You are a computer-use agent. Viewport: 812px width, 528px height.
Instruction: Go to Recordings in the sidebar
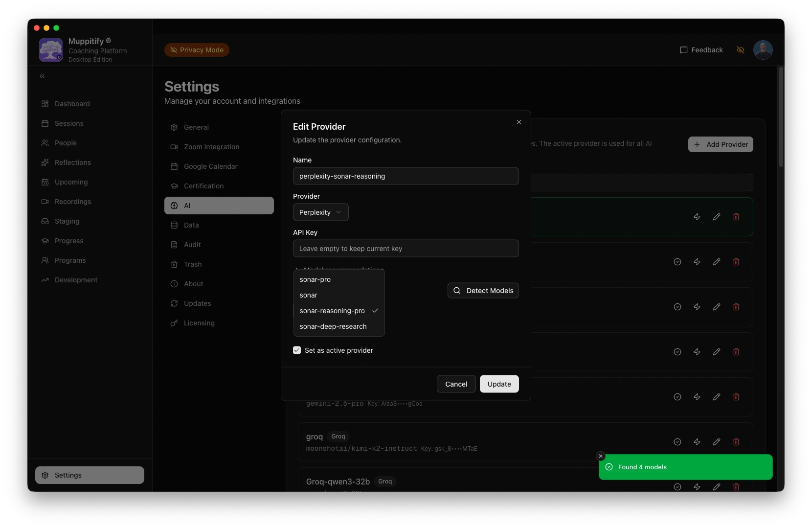pyautogui.click(x=73, y=202)
